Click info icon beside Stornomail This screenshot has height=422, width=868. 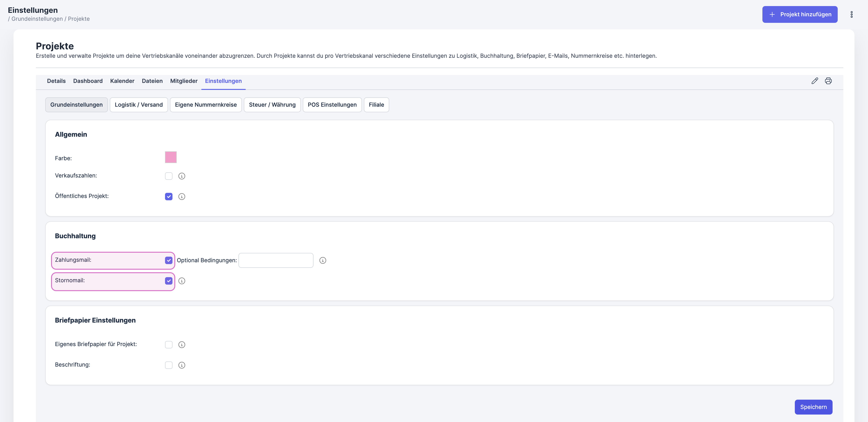[182, 281]
